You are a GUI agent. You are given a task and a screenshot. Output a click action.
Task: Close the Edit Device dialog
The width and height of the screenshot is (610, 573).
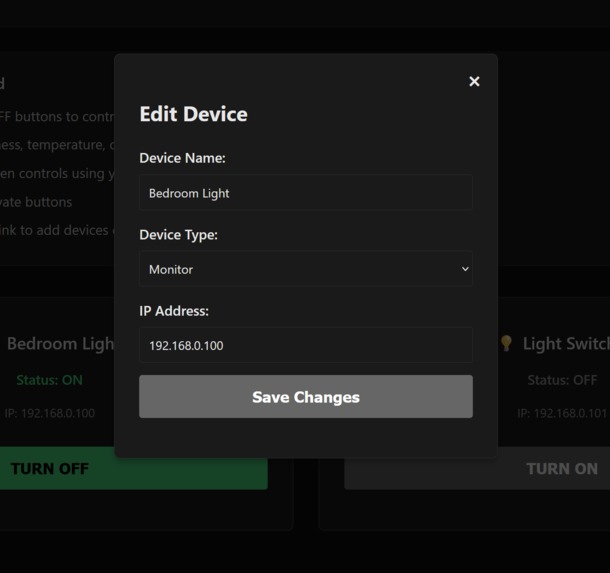click(474, 81)
